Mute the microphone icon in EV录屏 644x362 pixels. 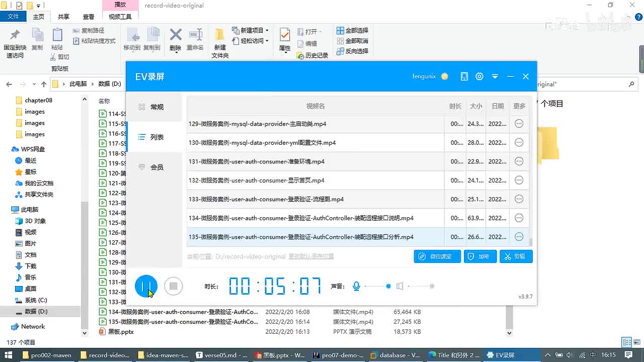point(356,286)
